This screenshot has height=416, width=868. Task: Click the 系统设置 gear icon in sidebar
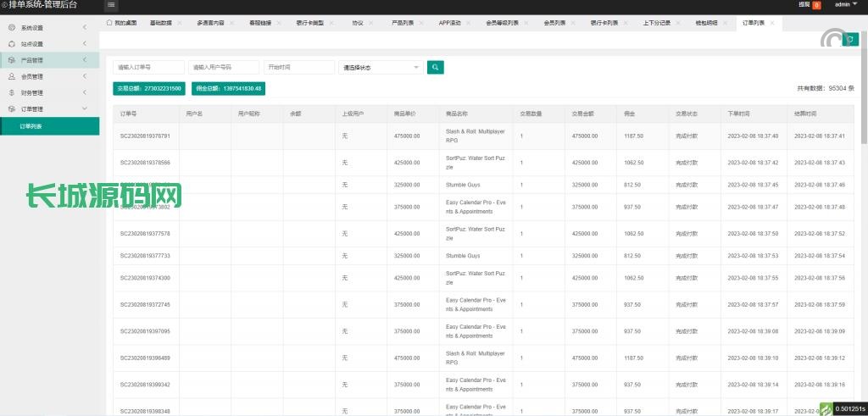click(x=12, y=28)
